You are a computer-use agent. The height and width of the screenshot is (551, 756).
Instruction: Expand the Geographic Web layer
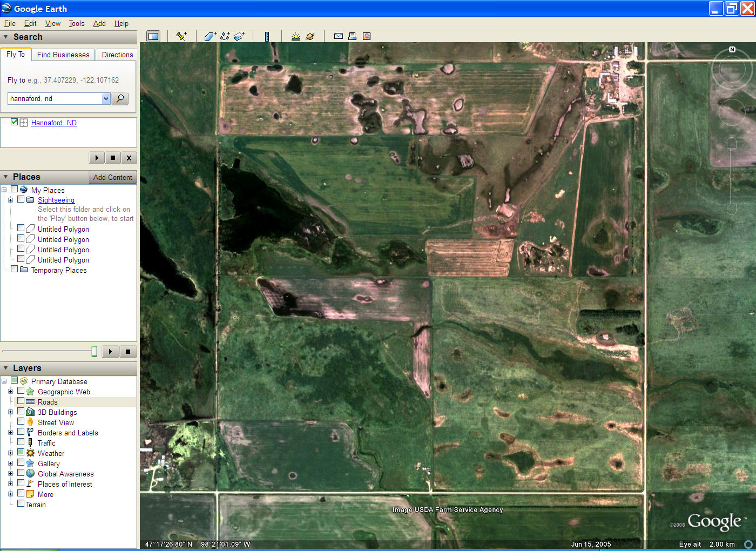(10, 392)
